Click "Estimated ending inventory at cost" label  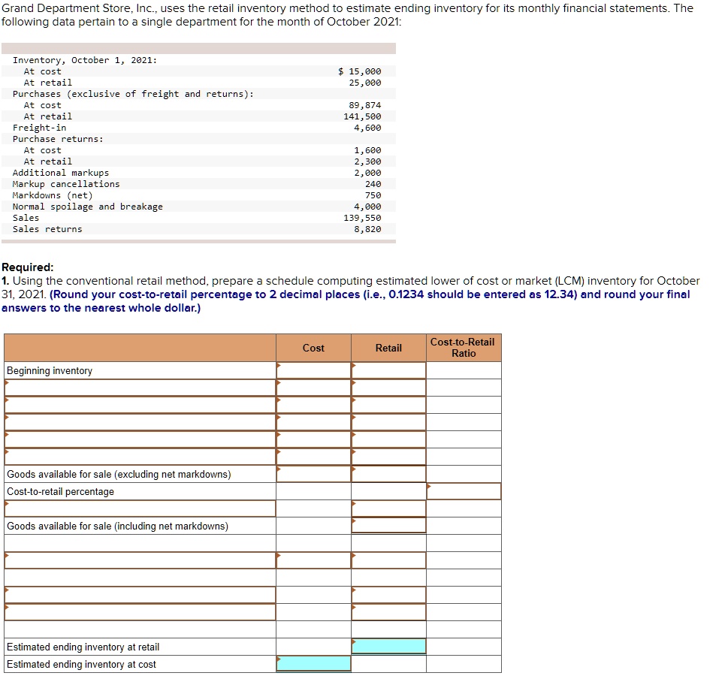click(x=81, y=664)
